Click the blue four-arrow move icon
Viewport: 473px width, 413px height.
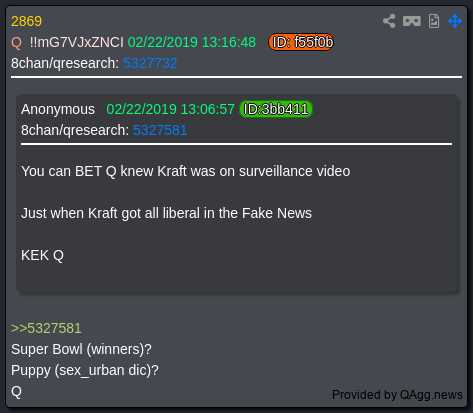(455, 21)
